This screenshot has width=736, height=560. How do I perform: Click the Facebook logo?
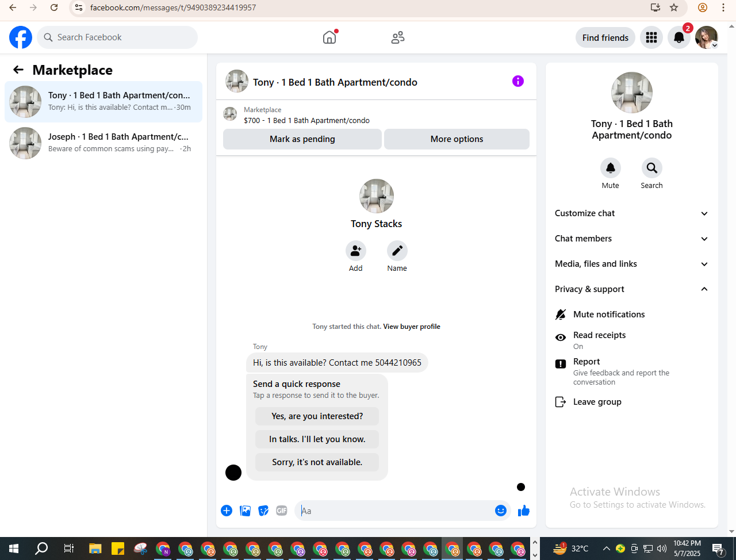point(21,37)
